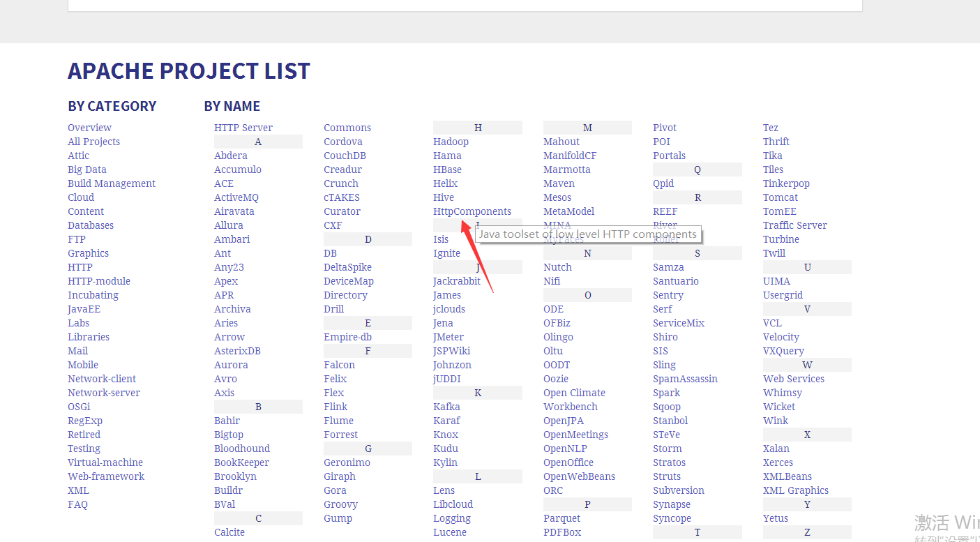
Task: Open the Commons project link
Action: 347,128
